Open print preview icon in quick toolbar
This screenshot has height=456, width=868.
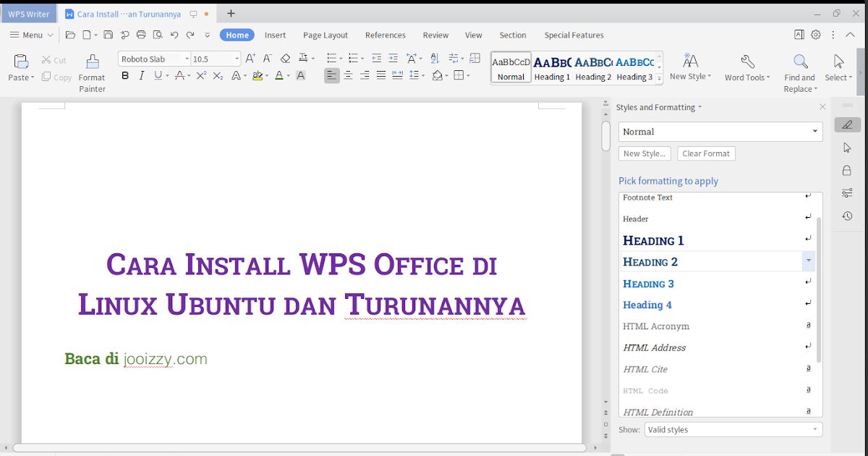tap(157, 35)
